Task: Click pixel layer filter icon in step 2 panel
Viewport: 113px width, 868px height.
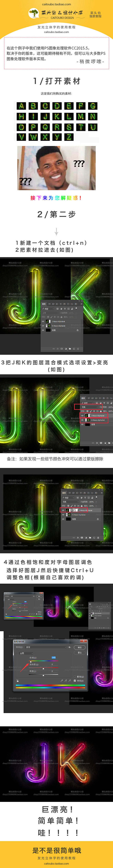Action: [x=58, y=309]
